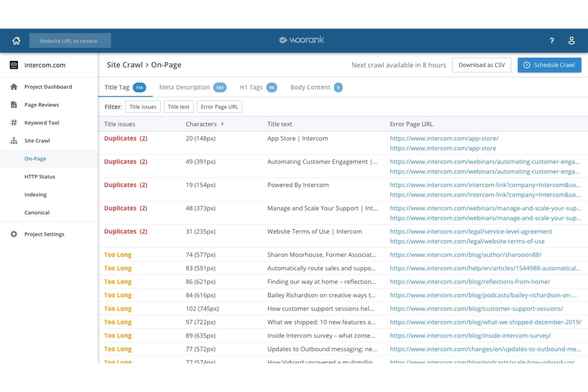Click Too Long for Sharon Moorhouse row
The width and height of the screenshot is (588, 392).
118,255
